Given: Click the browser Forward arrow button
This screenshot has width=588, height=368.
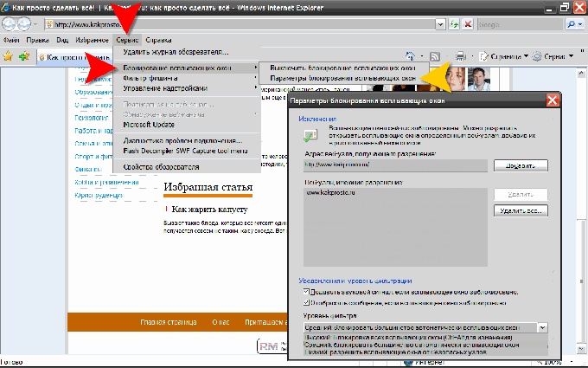Looking at the screenshot, I should [x=24, y=24].
